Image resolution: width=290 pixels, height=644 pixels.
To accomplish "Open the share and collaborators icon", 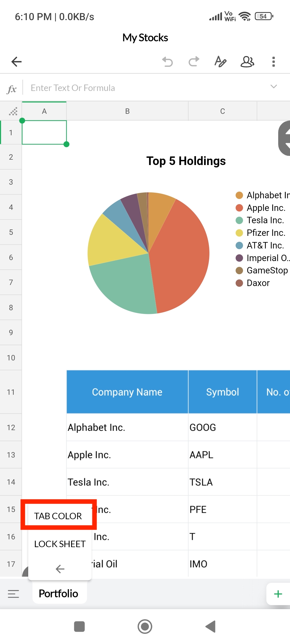I will click(247, 62).
